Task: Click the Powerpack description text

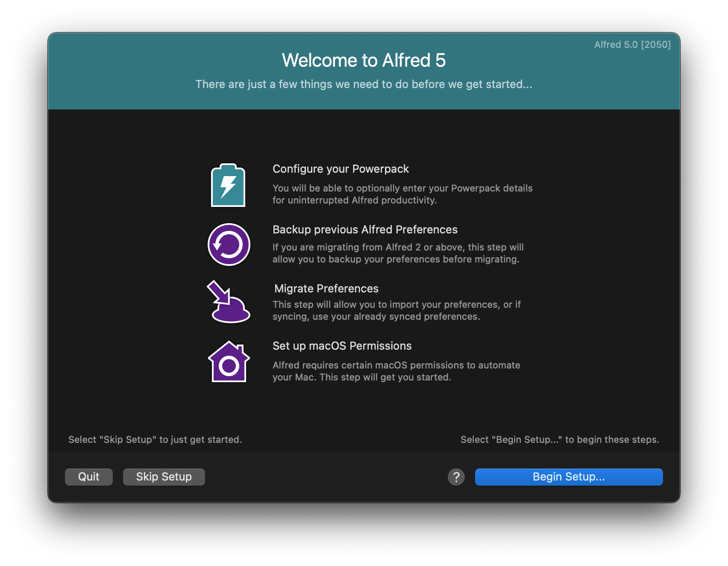Action: pyautogui.click(x=402, y=194)
